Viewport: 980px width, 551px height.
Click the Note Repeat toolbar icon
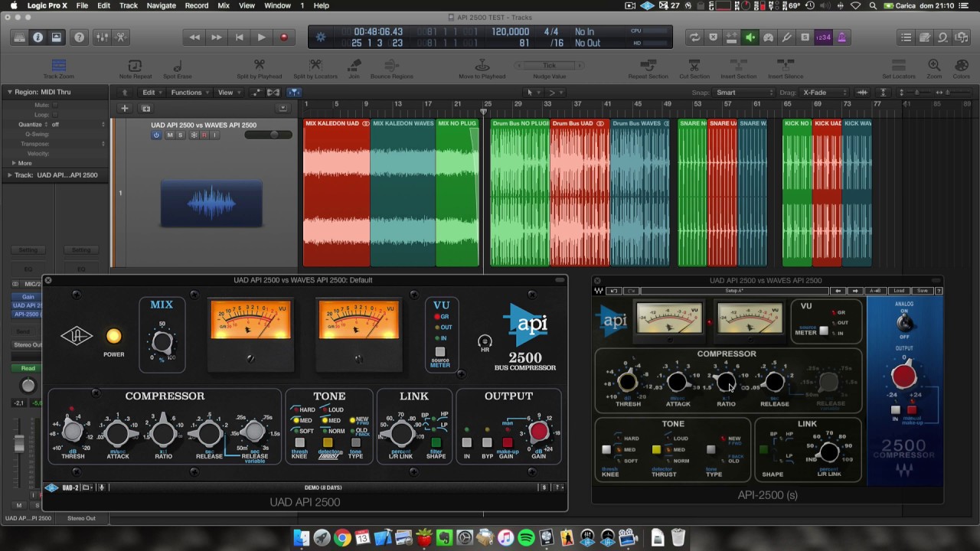point(136,66)
